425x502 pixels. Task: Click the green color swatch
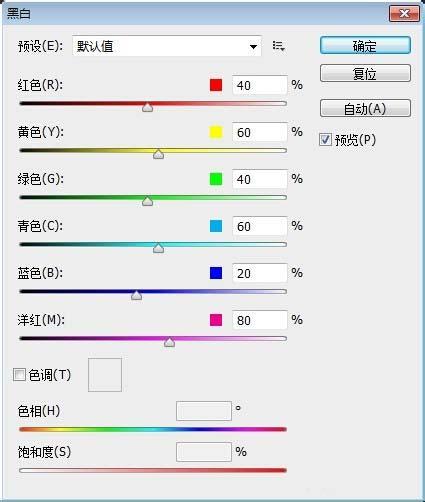[x=216, y=179]
